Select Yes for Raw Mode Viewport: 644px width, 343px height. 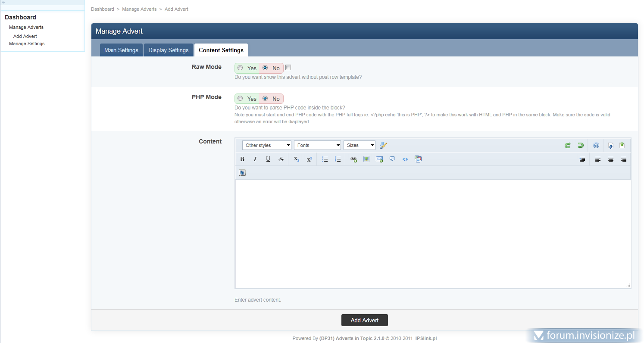coord(240,68)
